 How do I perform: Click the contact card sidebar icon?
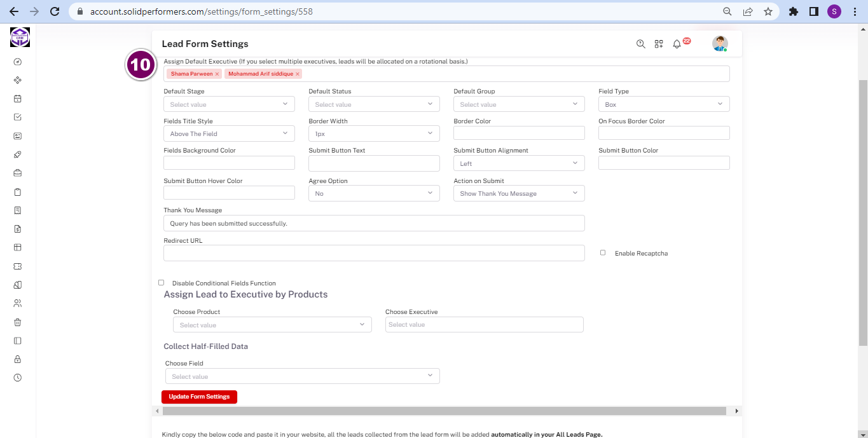click(18, 136)
